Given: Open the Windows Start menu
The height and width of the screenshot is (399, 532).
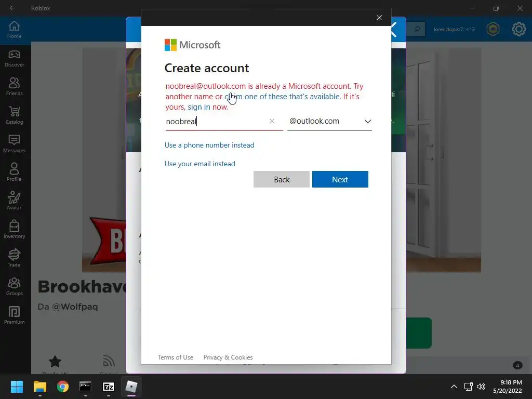Looking at the screenshot, I should (x=17, y=387).
